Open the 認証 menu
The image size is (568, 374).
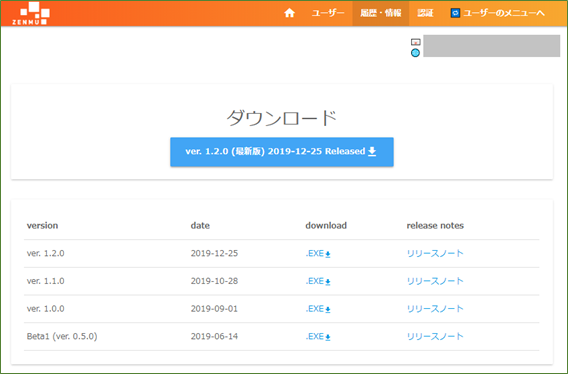[x=425, y=13]
